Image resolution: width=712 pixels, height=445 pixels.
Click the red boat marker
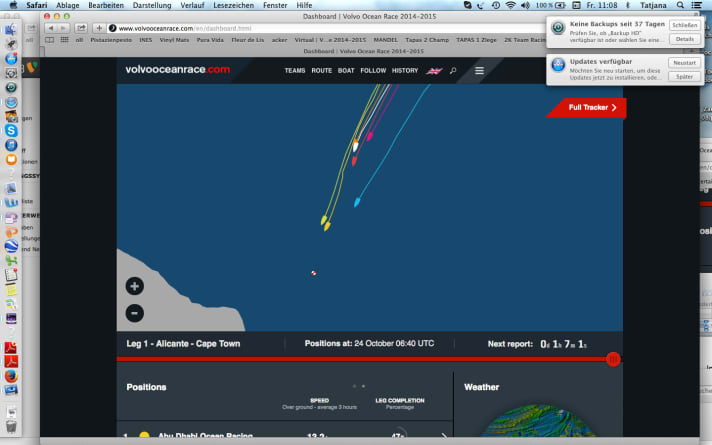coord(354,160)
